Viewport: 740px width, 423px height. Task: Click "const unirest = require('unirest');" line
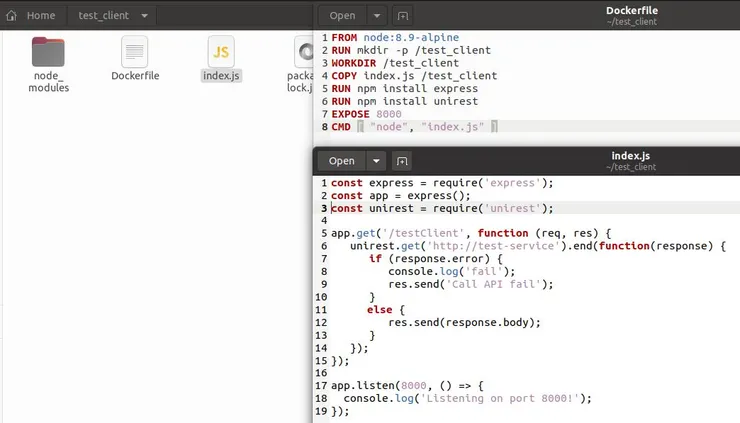coord(442,208)
